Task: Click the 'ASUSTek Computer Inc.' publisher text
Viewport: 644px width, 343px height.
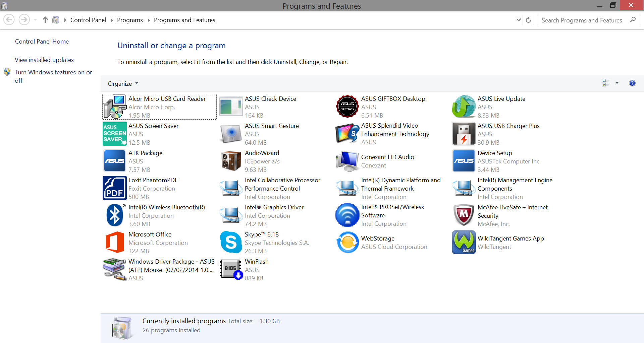Action: tap(509, 161)
